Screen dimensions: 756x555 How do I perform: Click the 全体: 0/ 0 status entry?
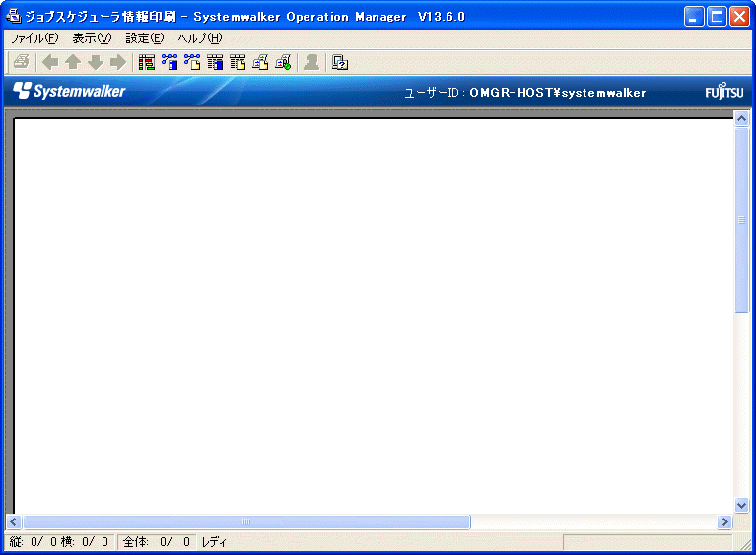pos(157,542)
